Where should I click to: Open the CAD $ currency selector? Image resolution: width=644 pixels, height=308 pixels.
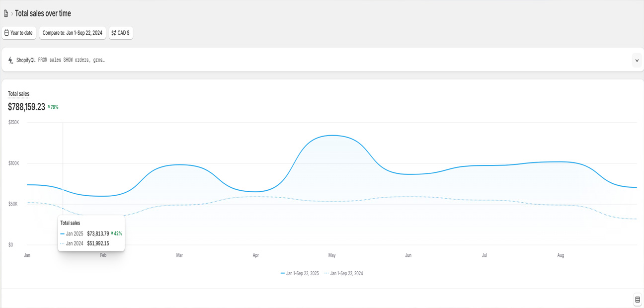(121, 33)
